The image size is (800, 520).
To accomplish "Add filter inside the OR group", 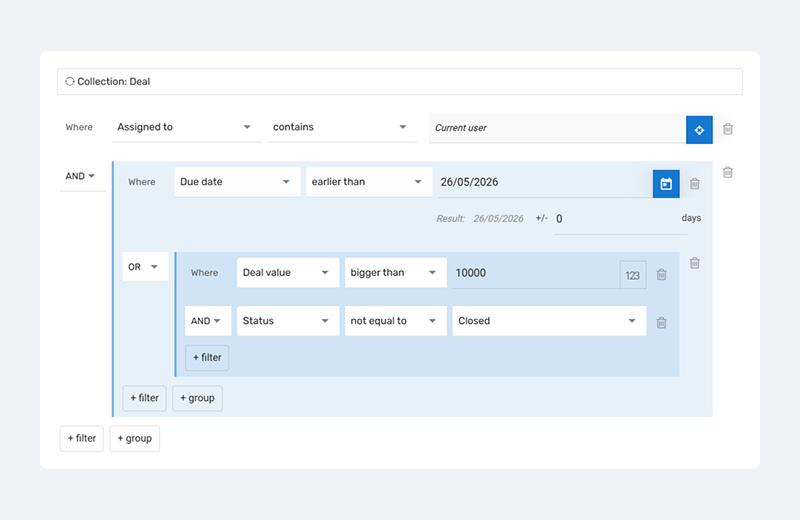I will (x=207, y=358).
